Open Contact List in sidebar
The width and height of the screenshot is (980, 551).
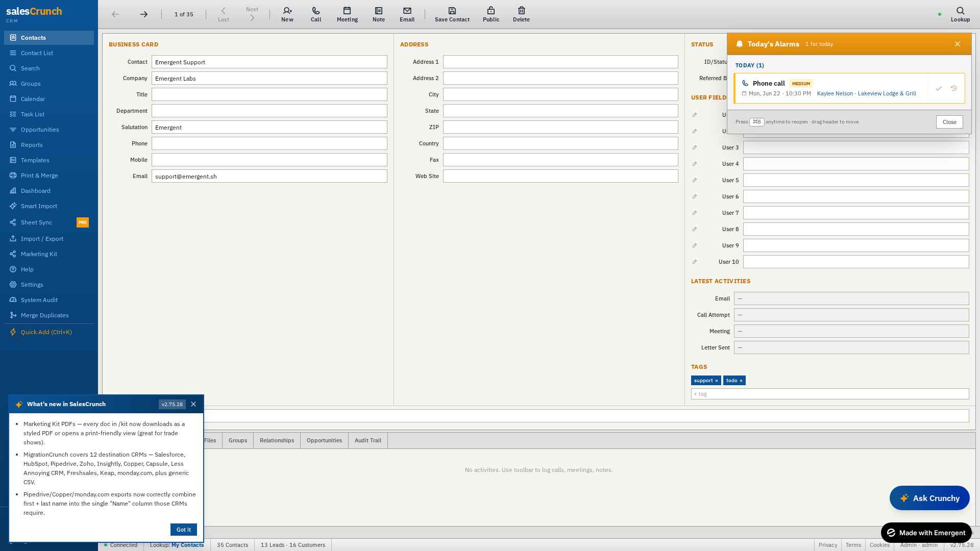click(x=49, y=53)
